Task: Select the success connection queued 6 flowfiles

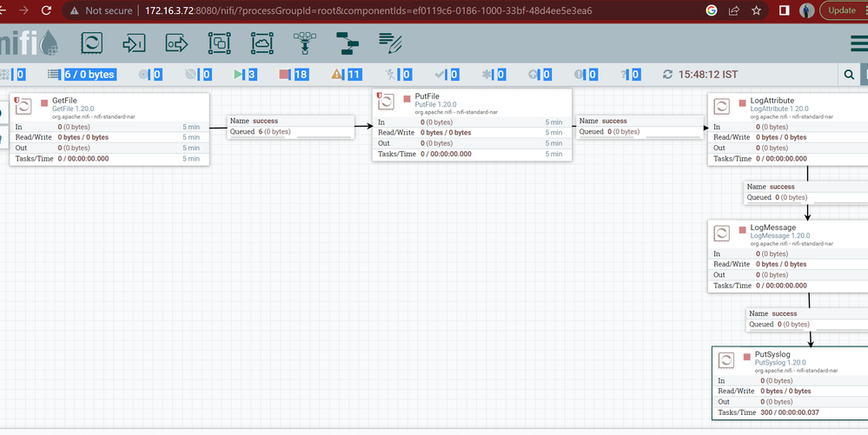Action: [290, 127]
